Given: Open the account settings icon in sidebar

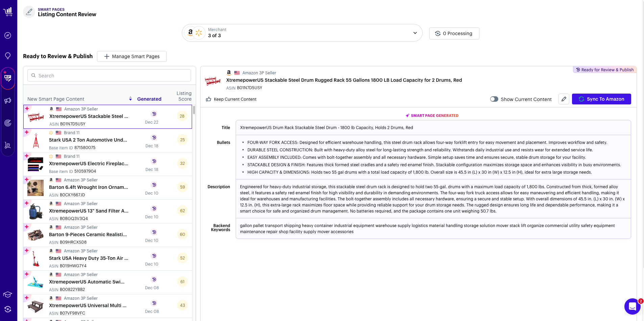Looking at the screenshot, I should (x=8, y=309).
